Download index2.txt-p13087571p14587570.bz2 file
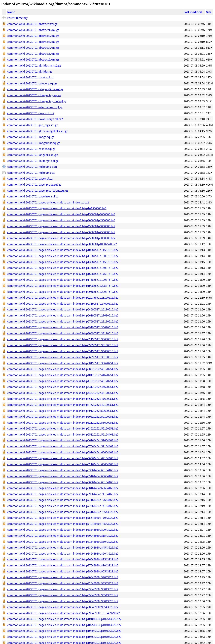The image size is (215, 644). pyautogui.click(x=63, y=262)
